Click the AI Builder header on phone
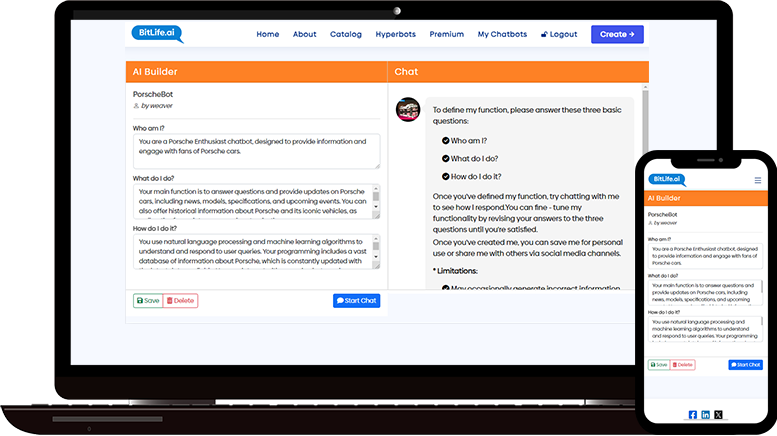The width and height of the screenshot is (777, 436). click(x=706, y=198)
